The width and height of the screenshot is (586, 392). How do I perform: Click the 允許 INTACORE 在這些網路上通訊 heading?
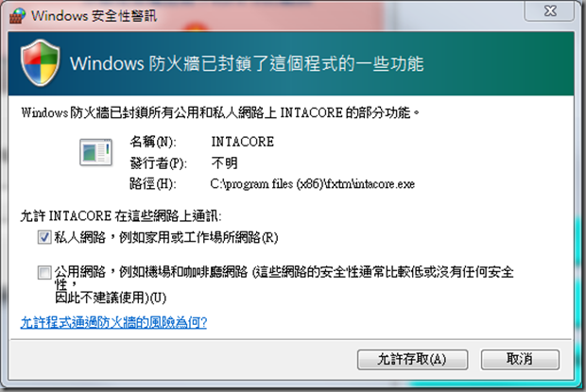121,216
